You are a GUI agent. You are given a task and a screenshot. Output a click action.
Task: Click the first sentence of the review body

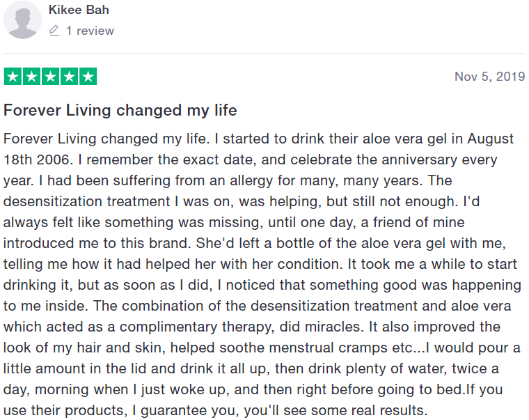pyautogui.click(x=106, y=139)
